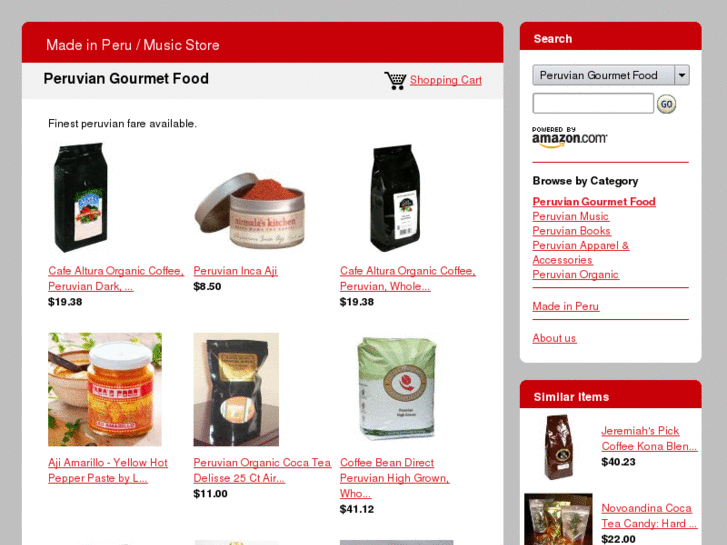Visit the About us page
This screenshot has height=545, width=727.
point(554,338)
